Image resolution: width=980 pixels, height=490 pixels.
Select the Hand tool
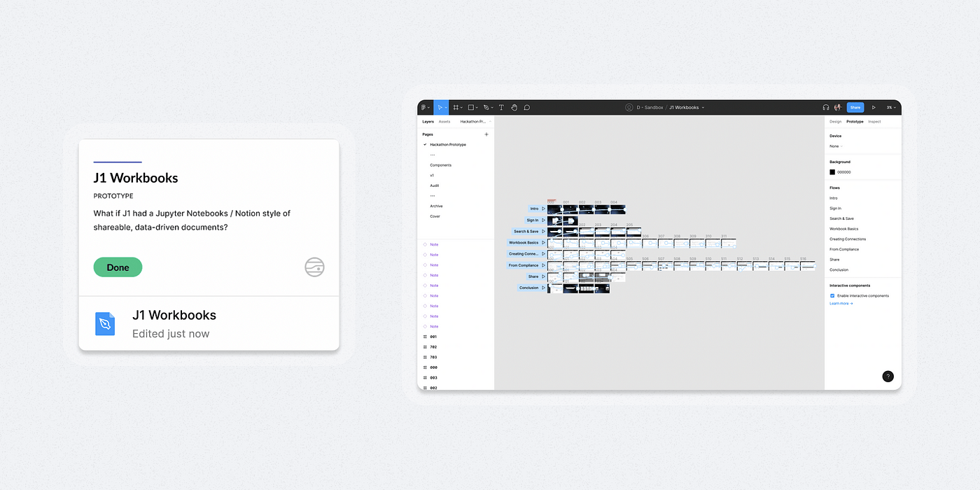[514, 107]
